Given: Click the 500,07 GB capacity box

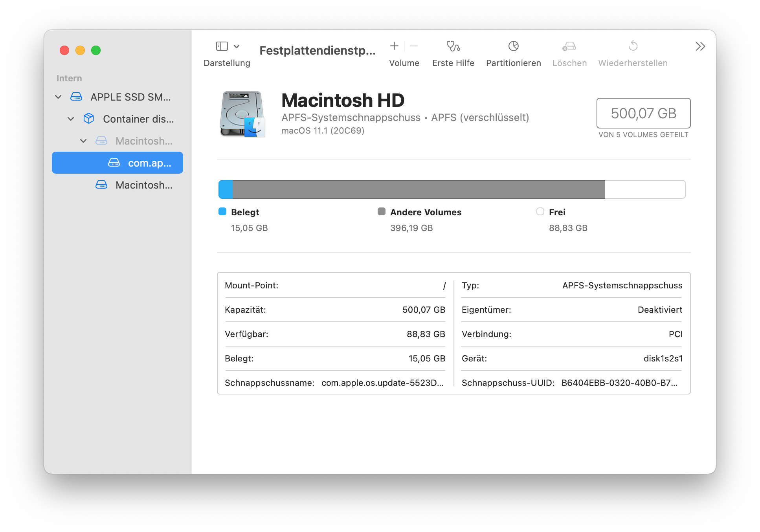Looking at the screenshot, I should [643, 113].
